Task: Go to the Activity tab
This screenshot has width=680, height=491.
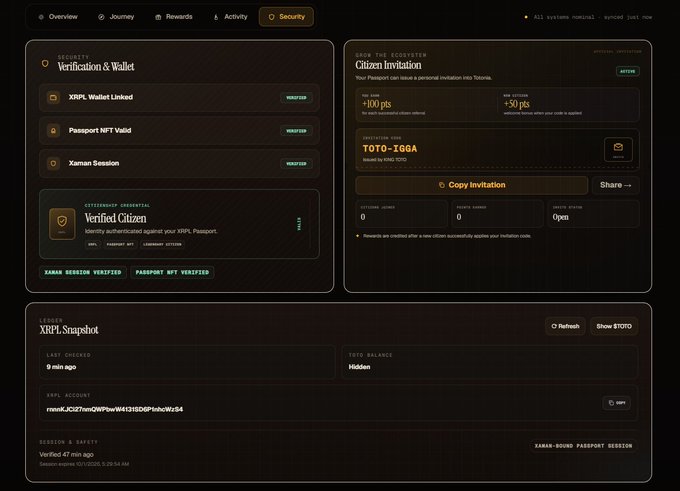Action: [230, 17]
